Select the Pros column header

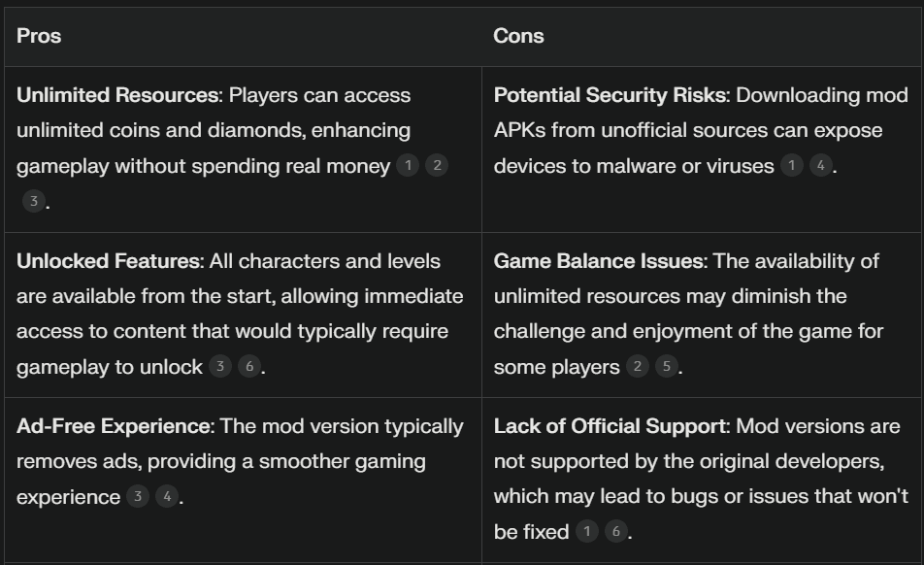pyautogui.click(x=39, y=36)
